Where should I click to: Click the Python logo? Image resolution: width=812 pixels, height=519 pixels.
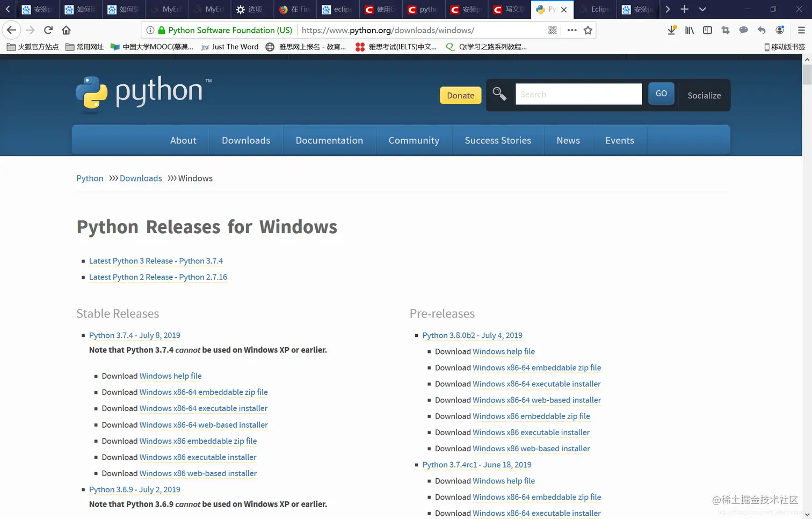click(143, 93)
